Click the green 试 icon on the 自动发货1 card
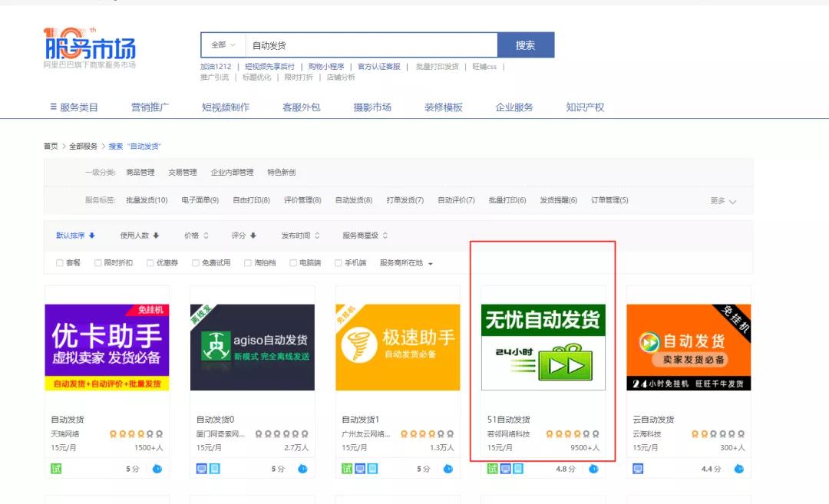Screen dimensions: 829x504 tap(347, 469)
